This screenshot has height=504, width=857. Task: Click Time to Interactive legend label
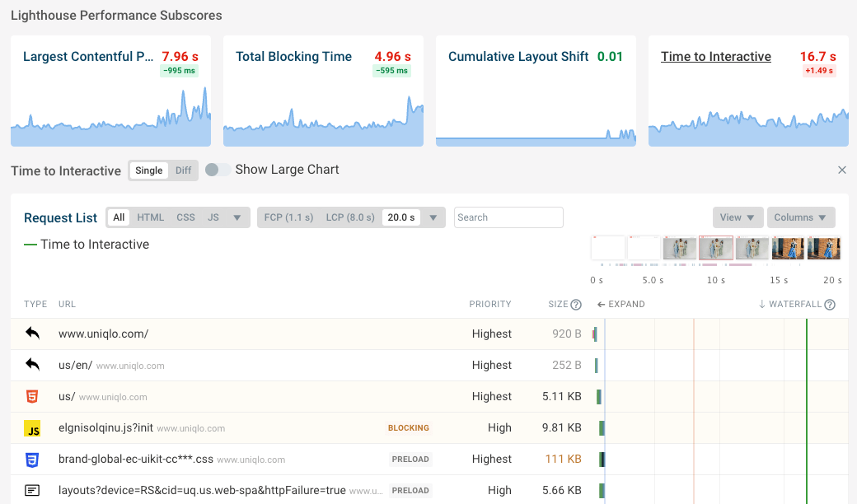(x=95, y=244)
